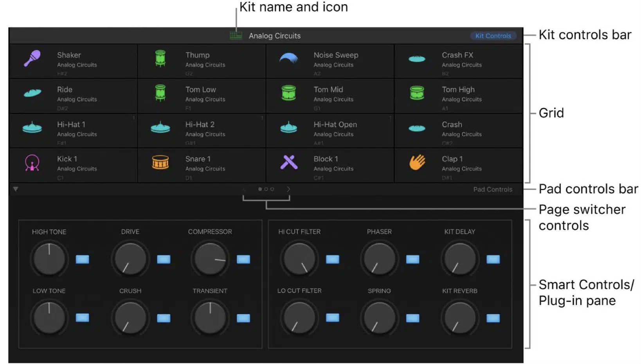The height and width of the screenshot is (364, 641).
Task: Click the Compressor knob
Action: coord(210,259)
